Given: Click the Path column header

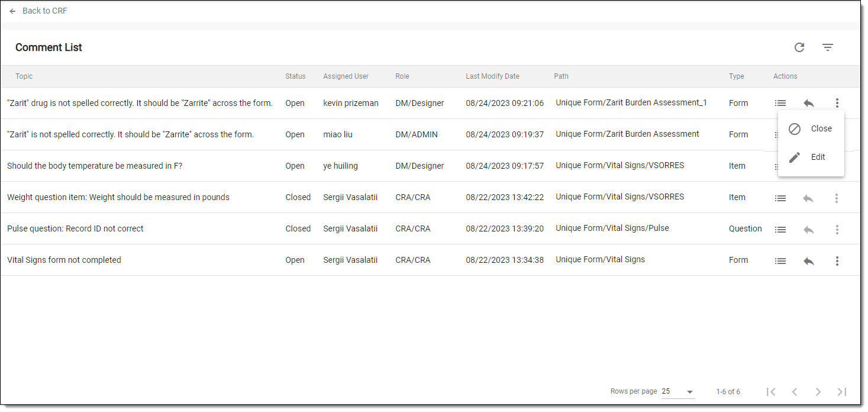Looking at the screenshot, I should 561,76.
